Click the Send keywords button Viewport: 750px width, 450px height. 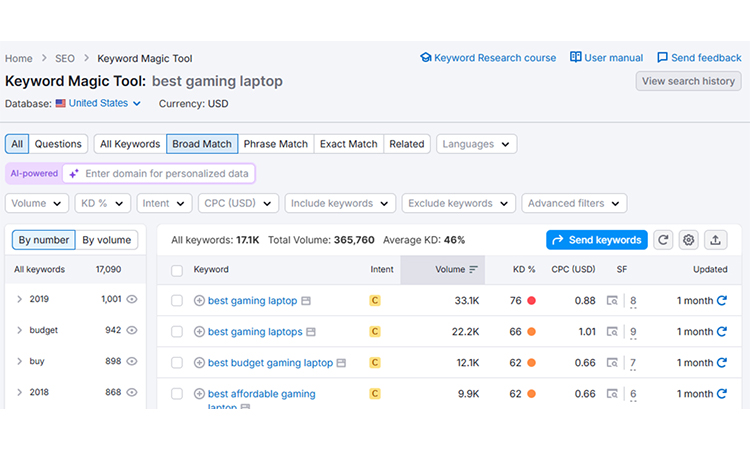point(596,240)
